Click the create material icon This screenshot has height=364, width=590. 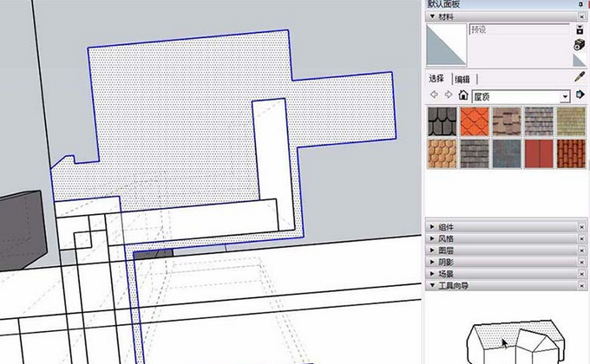580,44
